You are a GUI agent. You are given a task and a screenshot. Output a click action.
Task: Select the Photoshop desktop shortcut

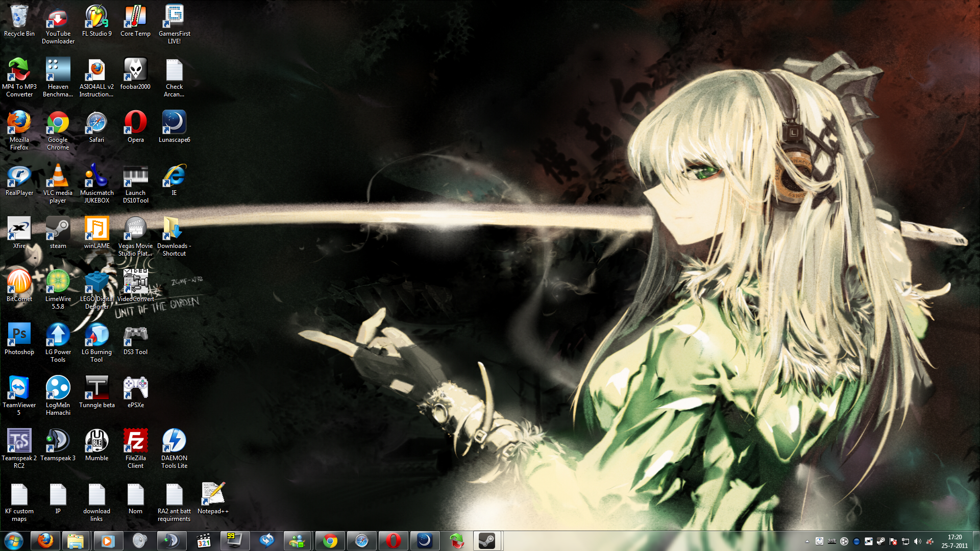[x=19, y=340]
